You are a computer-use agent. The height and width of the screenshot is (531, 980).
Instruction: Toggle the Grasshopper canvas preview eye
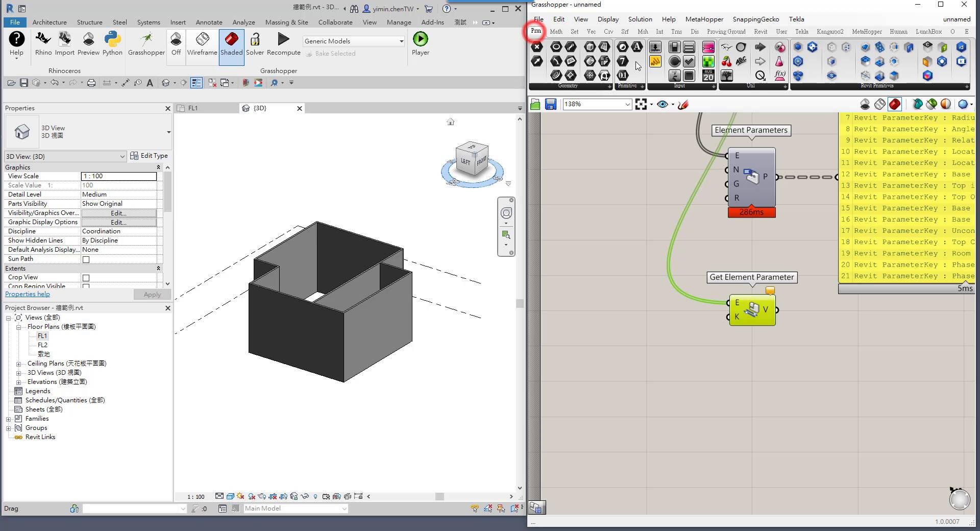click(x=663, y=104)
